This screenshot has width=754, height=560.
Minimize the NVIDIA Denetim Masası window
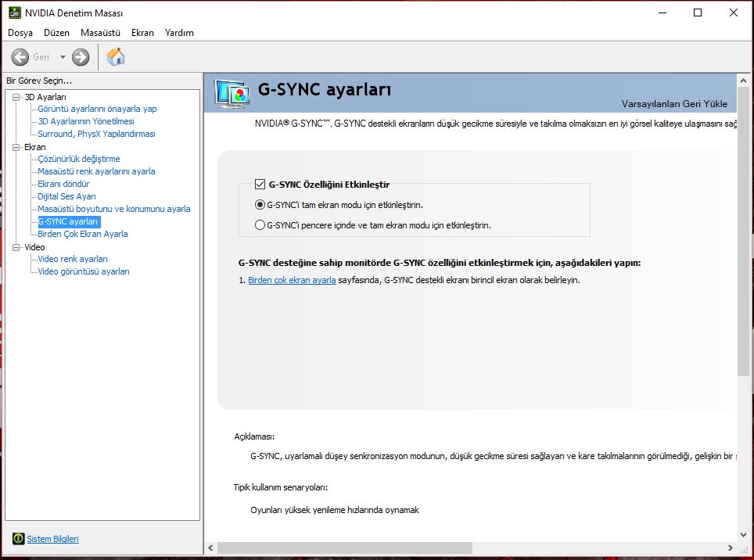tap(662, 13)
